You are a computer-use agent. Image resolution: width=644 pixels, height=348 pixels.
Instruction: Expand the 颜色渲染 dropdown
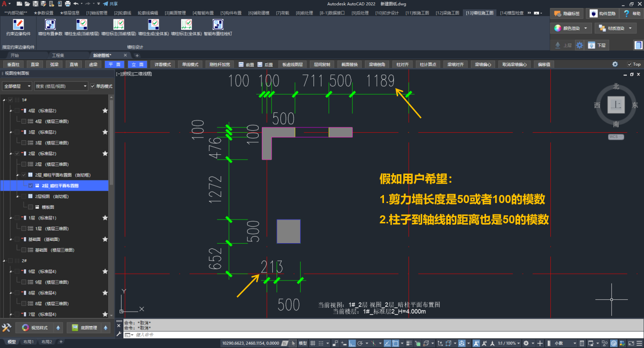572,28
